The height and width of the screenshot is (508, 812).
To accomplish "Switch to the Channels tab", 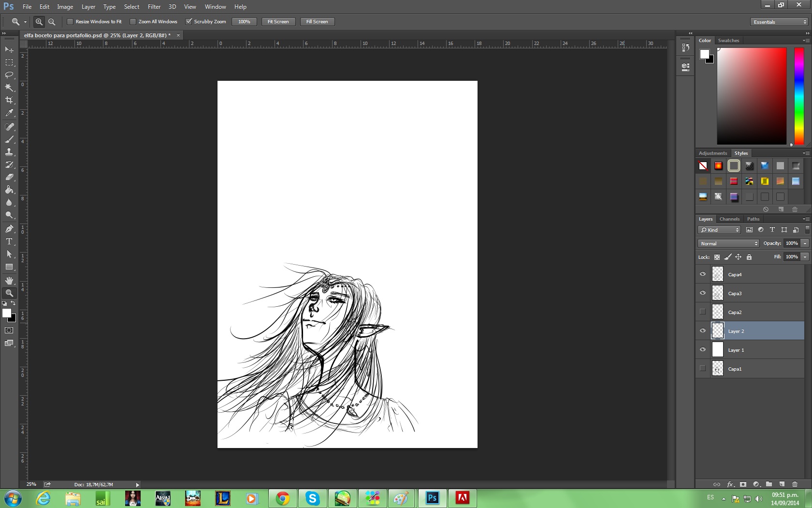I will point(729,219).
